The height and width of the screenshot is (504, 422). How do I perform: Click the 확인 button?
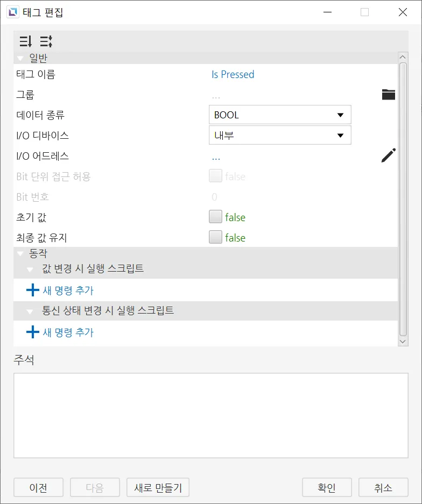click(x=327, y=488)
